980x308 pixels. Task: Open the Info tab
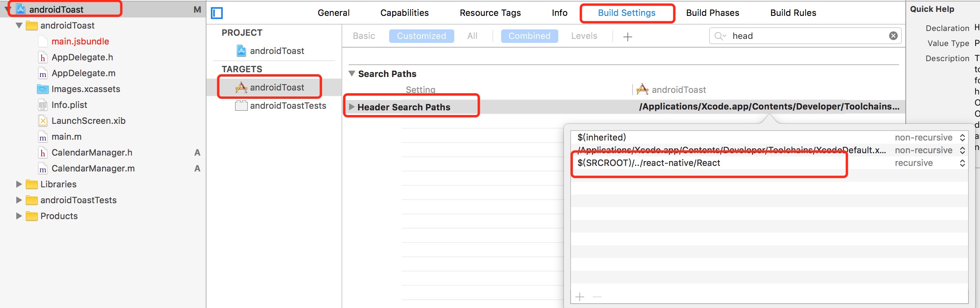(559, 13)
